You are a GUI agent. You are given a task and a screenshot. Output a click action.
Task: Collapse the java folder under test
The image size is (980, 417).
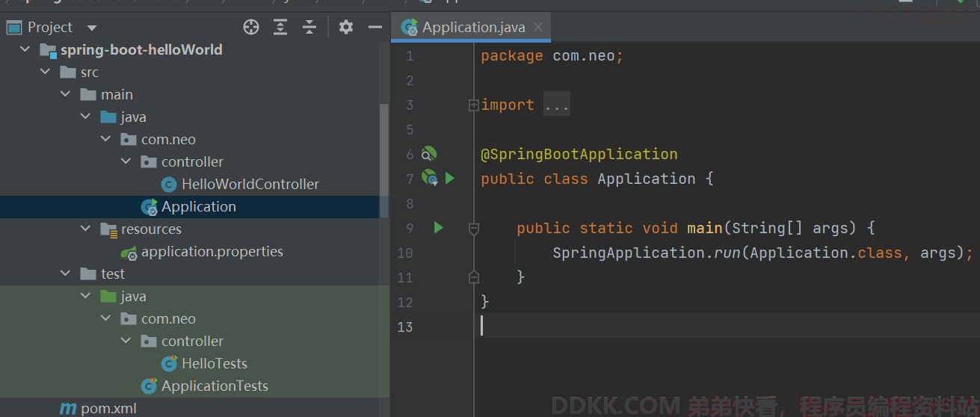[x=86, y=297]
